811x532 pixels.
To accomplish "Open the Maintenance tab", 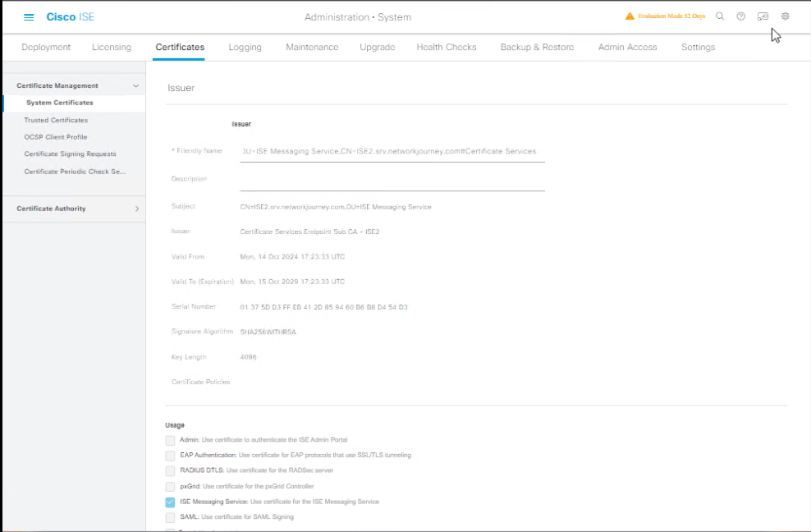I will point(312,47).
